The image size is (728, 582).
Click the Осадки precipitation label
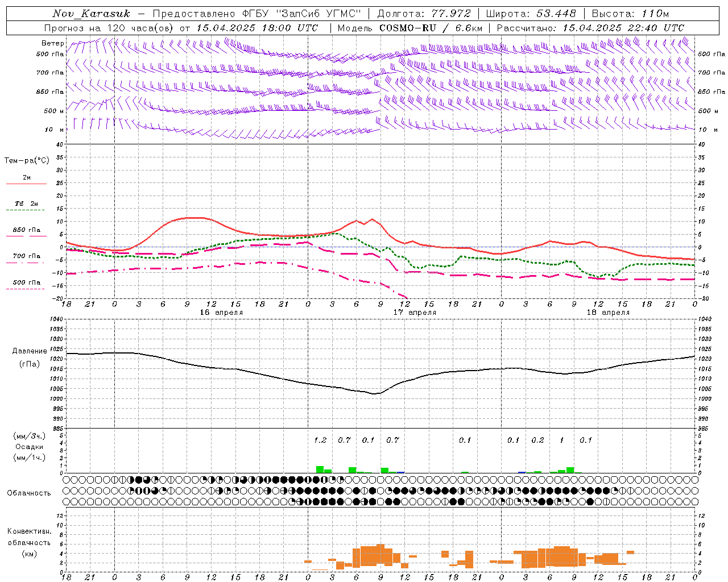tap(29, 447)
